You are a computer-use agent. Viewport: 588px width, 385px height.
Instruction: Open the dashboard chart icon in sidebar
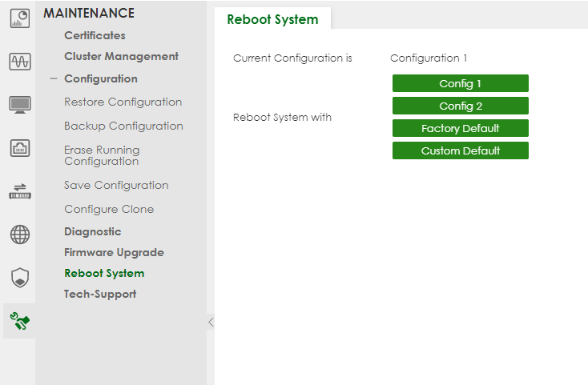pos(20,19)
